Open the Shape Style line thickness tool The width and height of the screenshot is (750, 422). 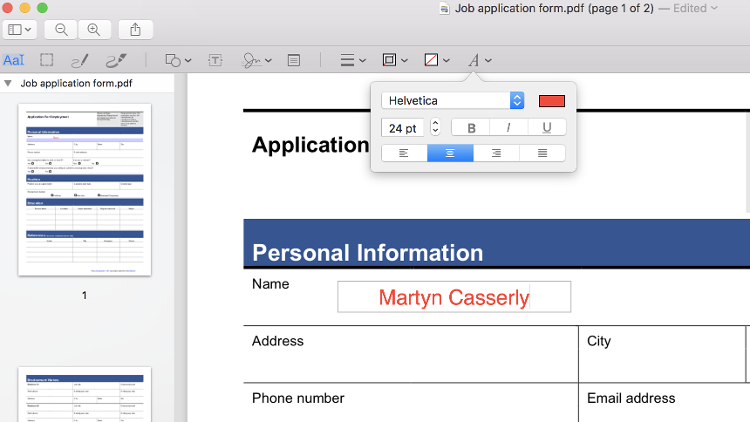coord(347,60)
